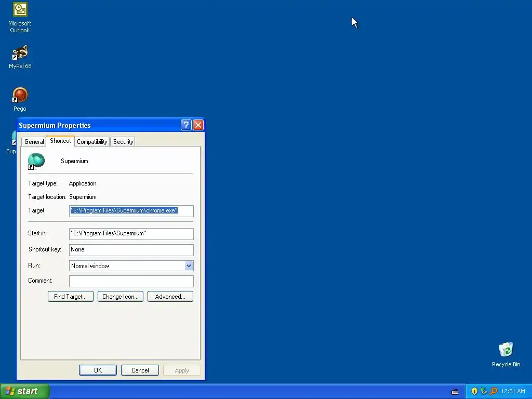The width and height of the screenshot is (532, 399).
Task: Click the security shield tray icon
Action: 474,391
